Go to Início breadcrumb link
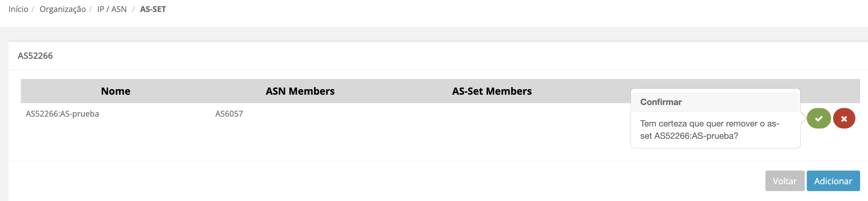868x201 pixels. click(x=18, y=9)
